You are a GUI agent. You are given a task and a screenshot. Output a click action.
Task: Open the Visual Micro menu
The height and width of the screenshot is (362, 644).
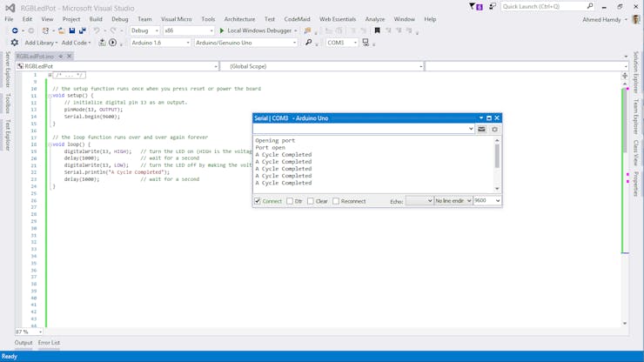click(x=176, y=19)
